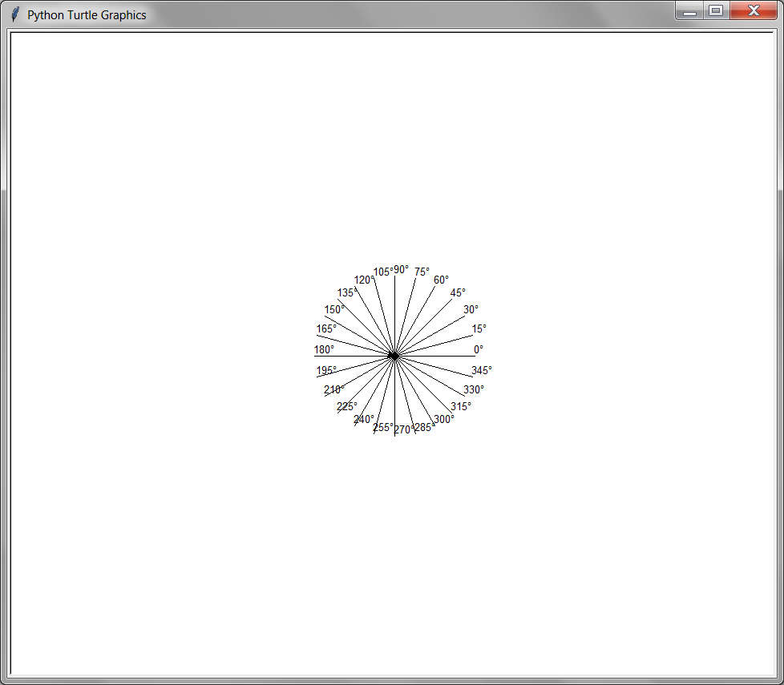Click the 15° label

(479, 328)
